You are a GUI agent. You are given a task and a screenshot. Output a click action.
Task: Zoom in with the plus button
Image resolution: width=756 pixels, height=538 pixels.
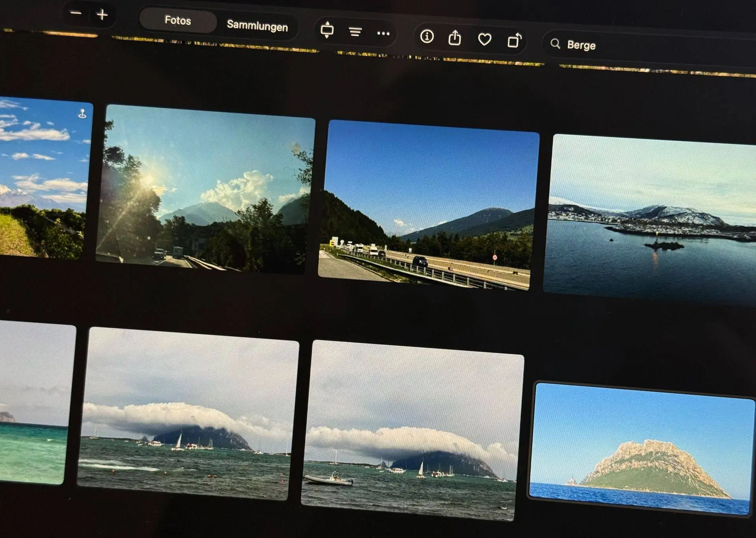tap(102, 15)
